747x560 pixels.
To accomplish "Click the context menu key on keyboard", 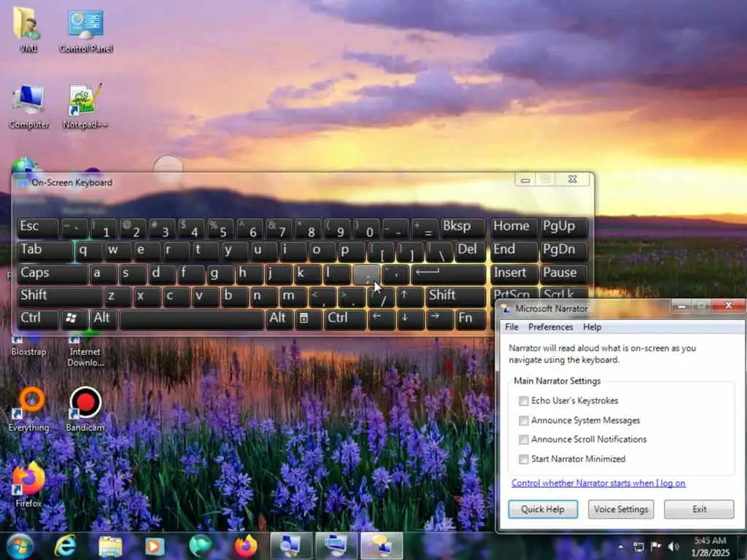I will 309,319.
